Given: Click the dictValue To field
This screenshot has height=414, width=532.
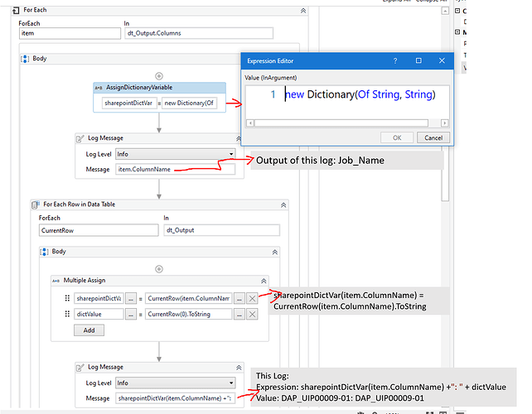Looking at the screenshot, I should [x=99, y=315].
